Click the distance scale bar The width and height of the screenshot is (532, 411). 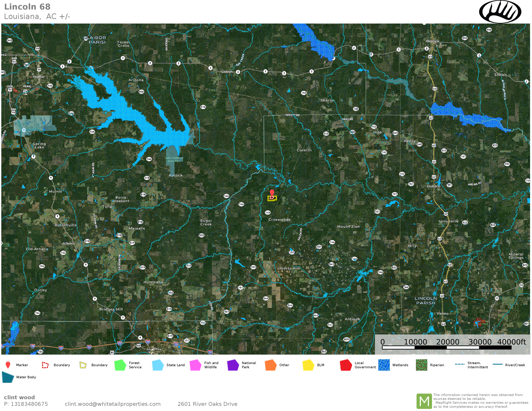(447, 347)
